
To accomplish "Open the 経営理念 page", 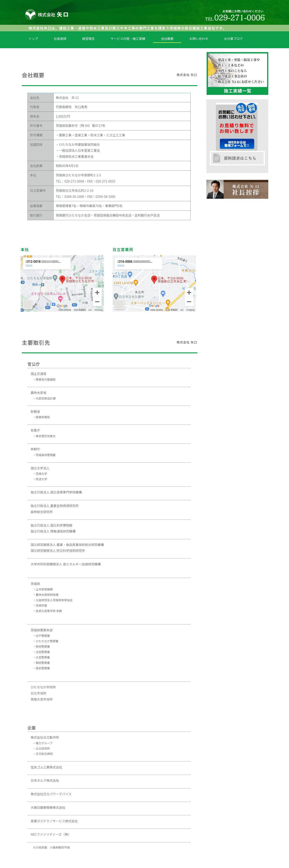I will [x=88, y=39].
